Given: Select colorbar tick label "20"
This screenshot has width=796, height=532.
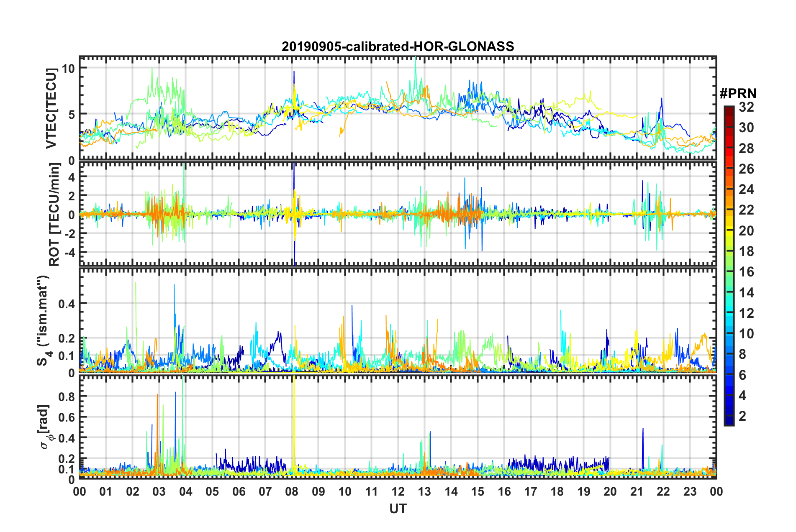Looking at the screenshot, I should tap(746, 231).
